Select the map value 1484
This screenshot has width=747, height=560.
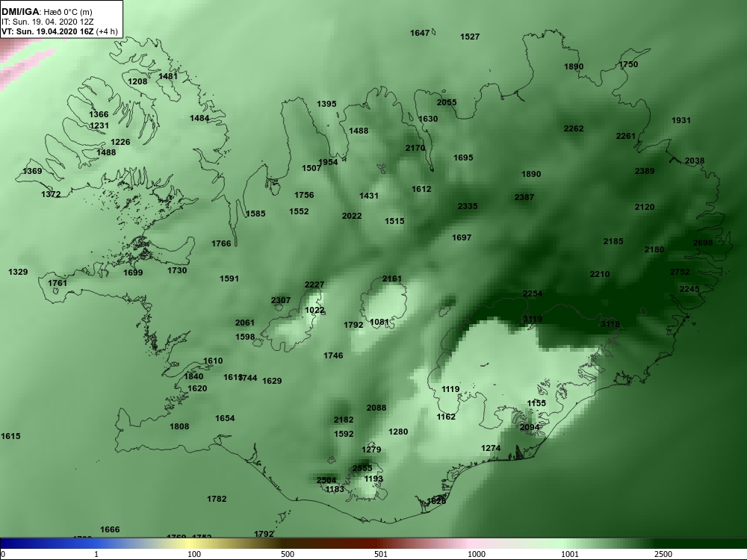pos(199,118)
